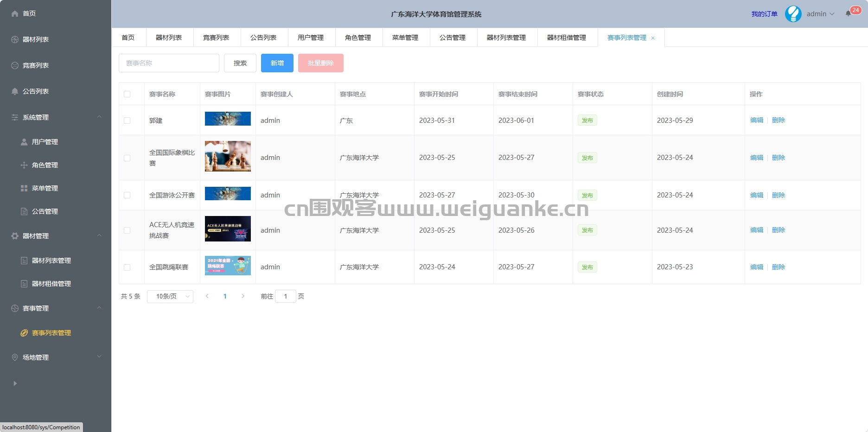Click the 场地管理 location pin icon

click(x=15, y=357)
